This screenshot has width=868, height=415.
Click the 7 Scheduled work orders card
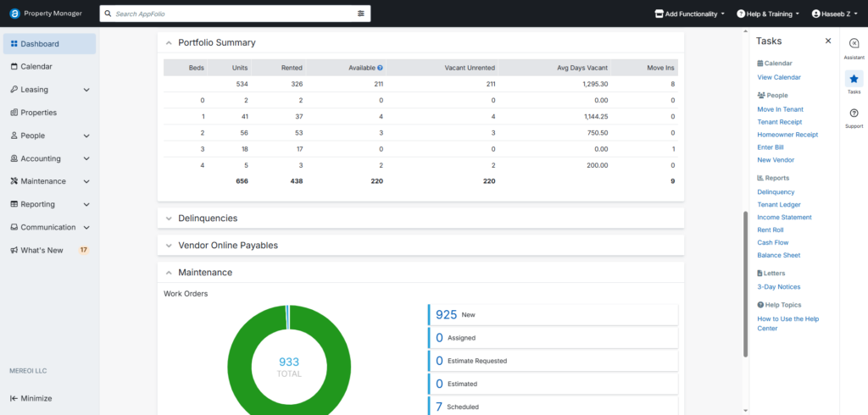553,407
